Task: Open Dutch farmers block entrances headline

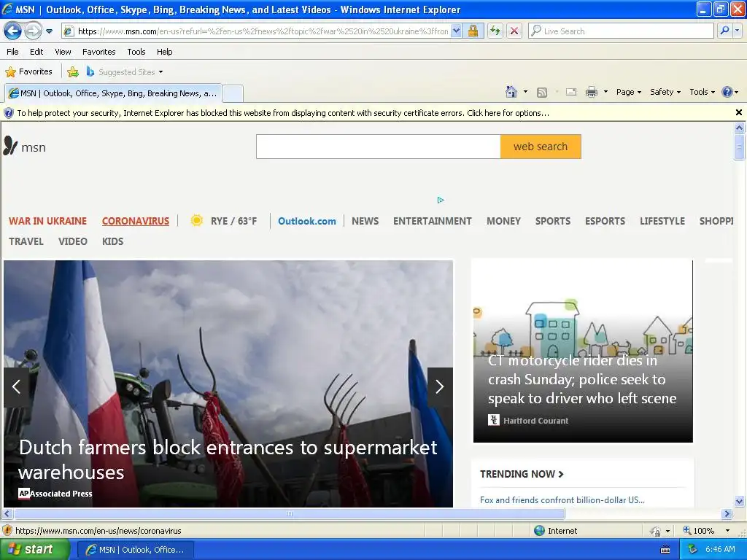Action: pyautogui.click(x=228, y=459)
